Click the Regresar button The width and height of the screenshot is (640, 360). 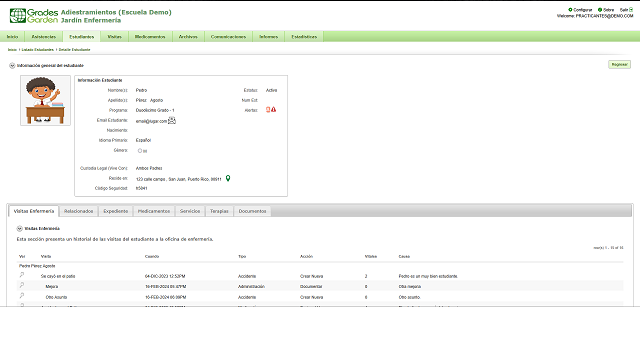[x=619, y=64]
